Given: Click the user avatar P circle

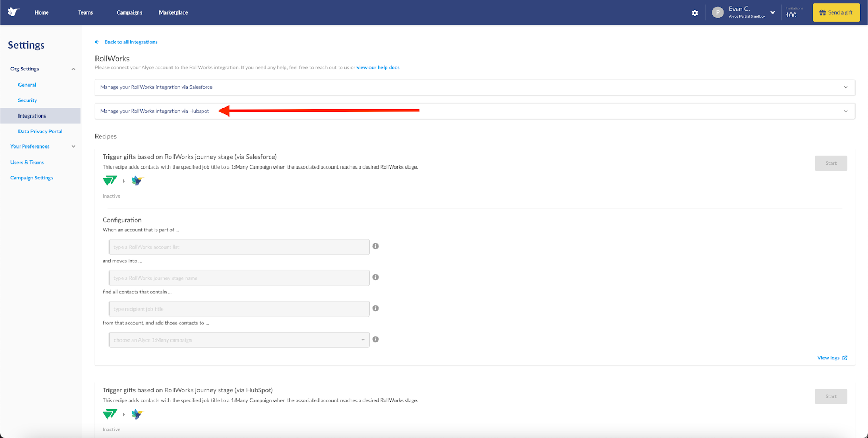Looking at the screenshot, I should coord(718,12).
